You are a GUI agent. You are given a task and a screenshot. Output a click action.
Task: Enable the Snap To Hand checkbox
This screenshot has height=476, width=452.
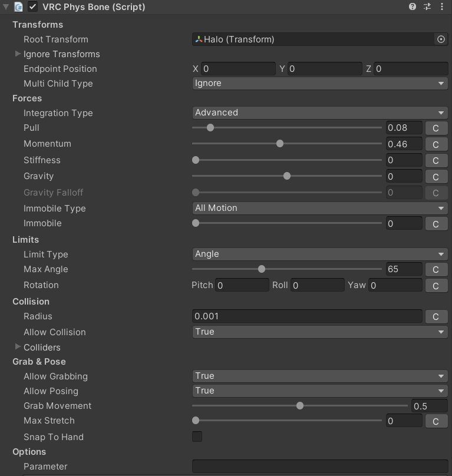coord(197,437)
